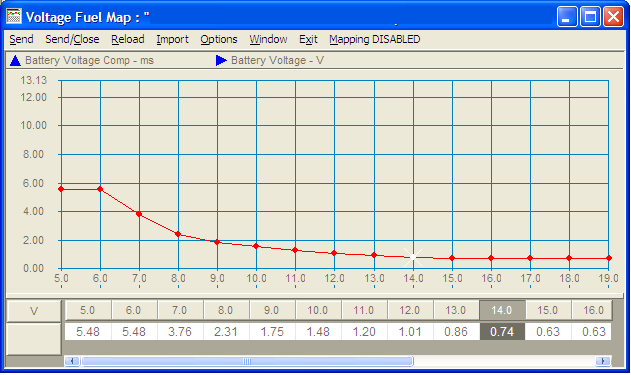Click the 12.0 column header
Screen dimensions: 631x375
pos(410,310)
